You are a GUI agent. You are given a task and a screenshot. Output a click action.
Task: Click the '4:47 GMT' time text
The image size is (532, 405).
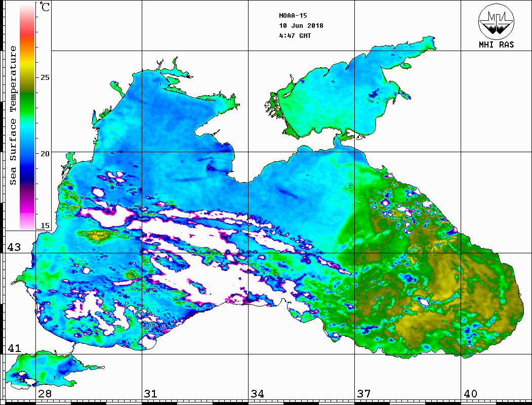point(295,35)
